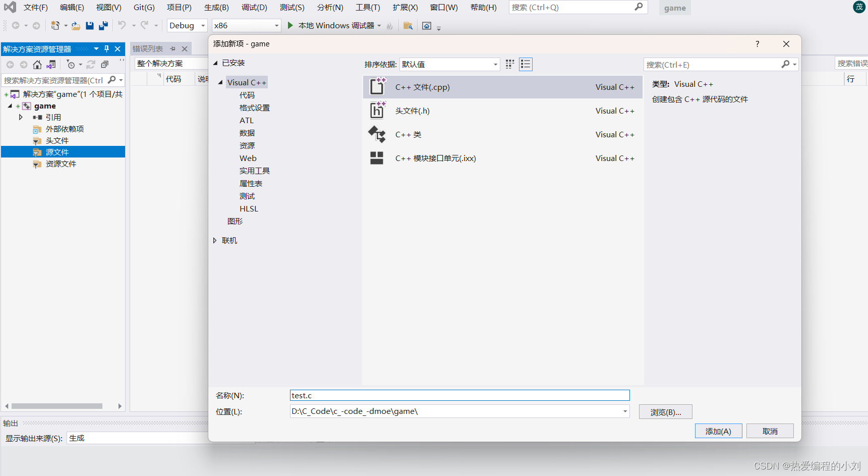Open the 视图(V) menu
This screenshot has height=476, width=868.
click(x=109, y=8)
